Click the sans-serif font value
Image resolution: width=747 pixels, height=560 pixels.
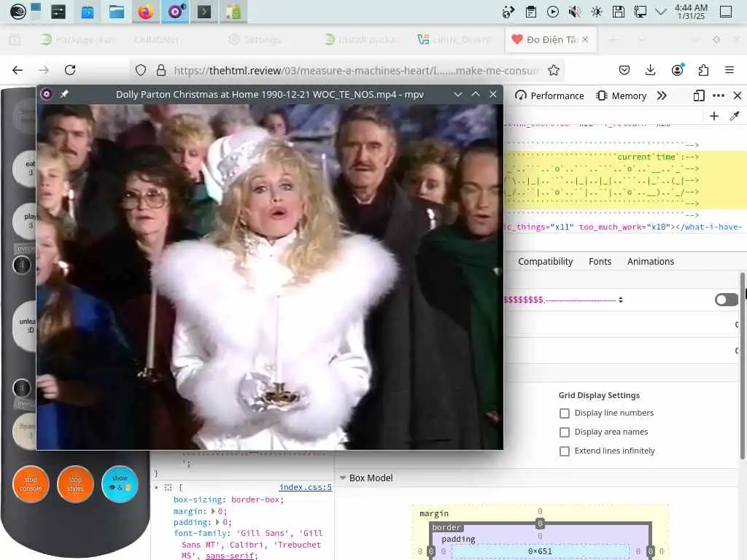pyautogui.click(x=231, y=556)
